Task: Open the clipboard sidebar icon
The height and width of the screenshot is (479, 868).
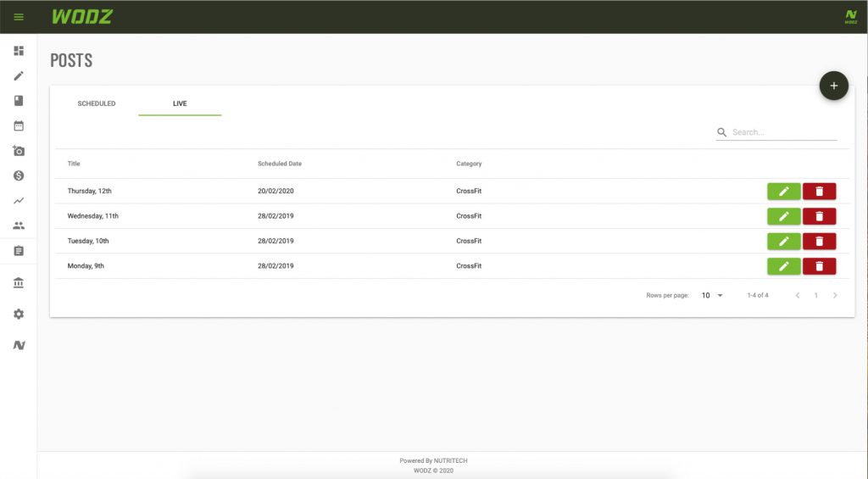Action: click(19, 251)
